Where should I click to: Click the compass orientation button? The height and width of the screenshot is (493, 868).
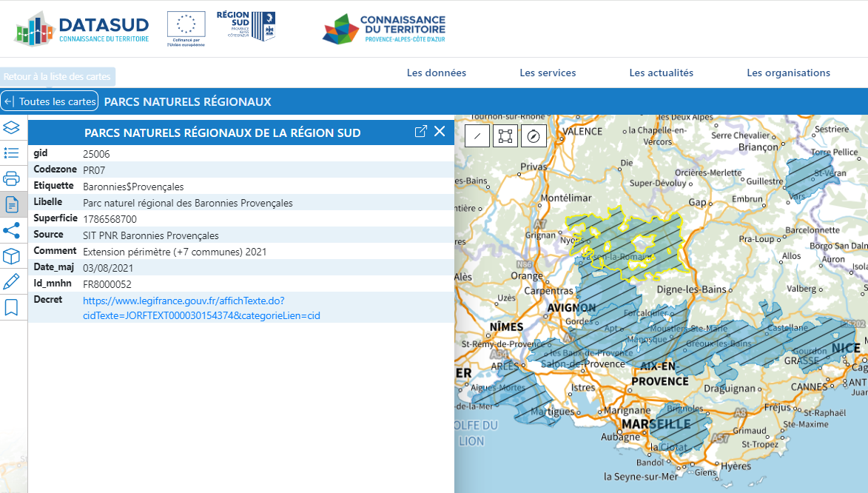(x=534, y=135)
